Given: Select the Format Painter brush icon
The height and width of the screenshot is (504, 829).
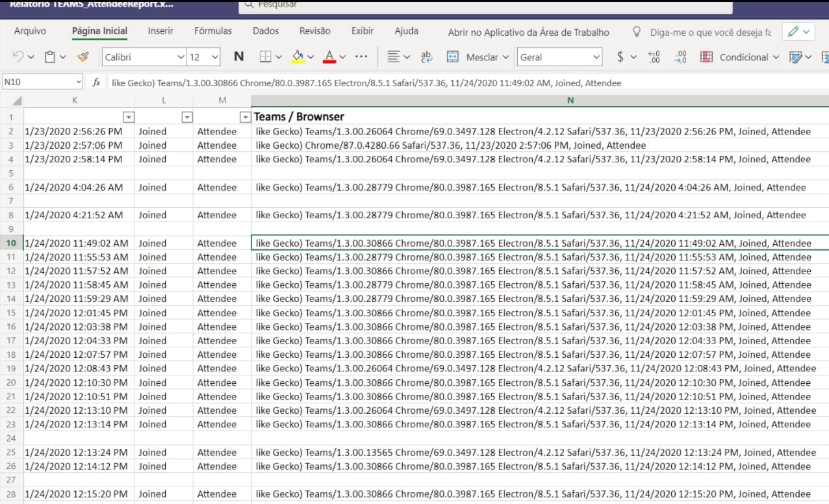Looking at the screenshot, I should click(x=83, y=57).
